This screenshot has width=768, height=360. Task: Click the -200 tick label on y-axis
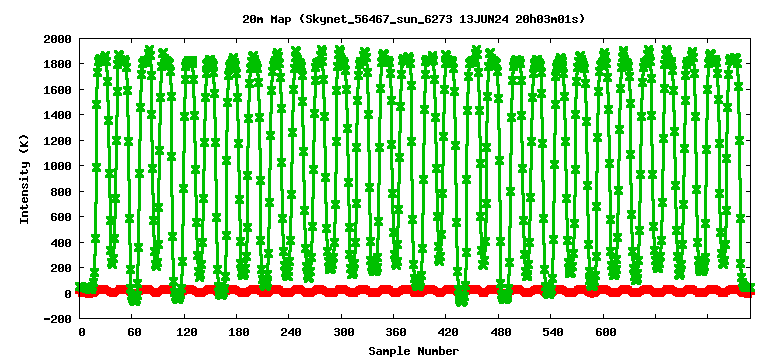[x=58, y=319]
